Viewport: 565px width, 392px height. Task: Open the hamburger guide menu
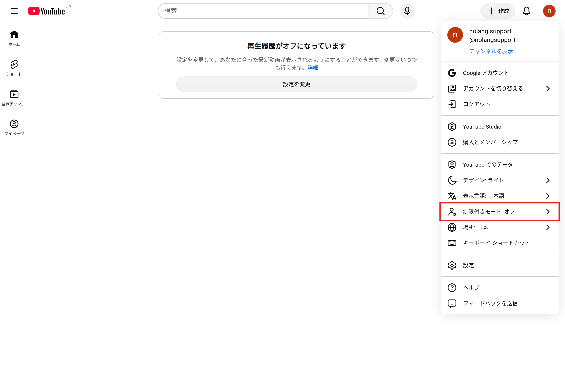point(14,11)
